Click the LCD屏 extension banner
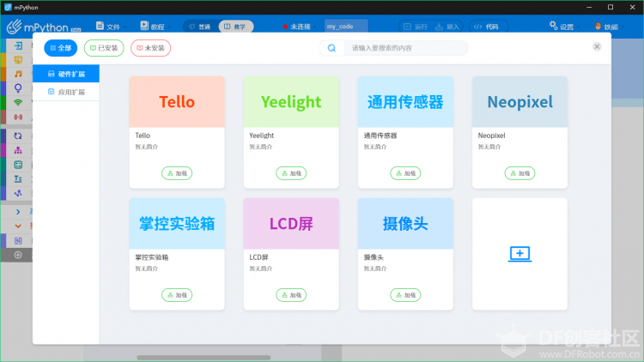 (291, 224)
